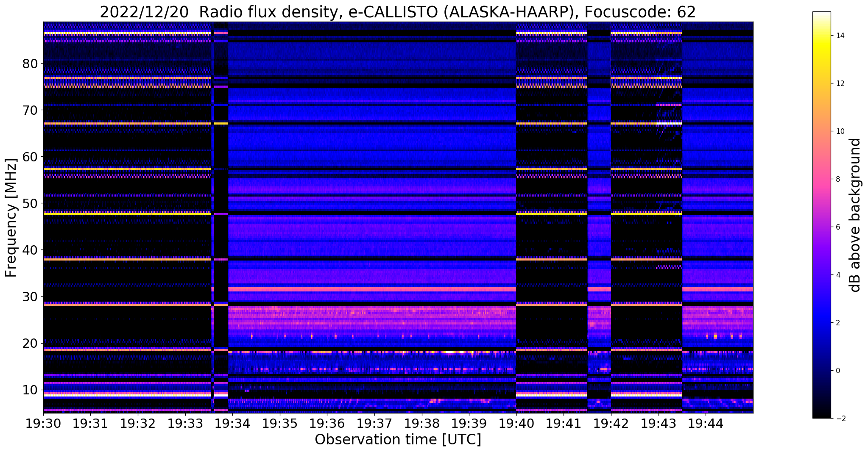Click the 'Observation time [UTC]' axis label
This screenshot has width=868, height=452.
point(398,440)
